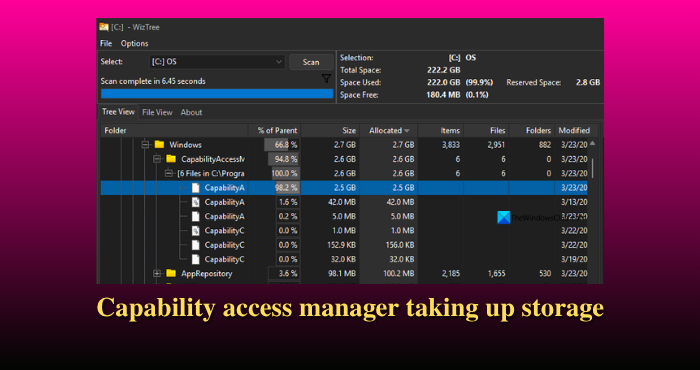
Task: Sort by the Modified column header
Action: (x=575, y=131)
